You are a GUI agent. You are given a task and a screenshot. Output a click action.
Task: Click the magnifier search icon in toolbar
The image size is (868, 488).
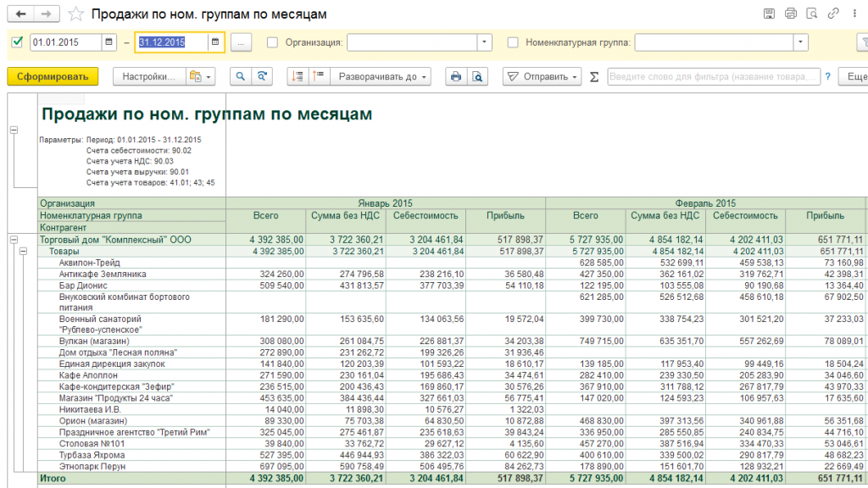click(x=241, y=76)
